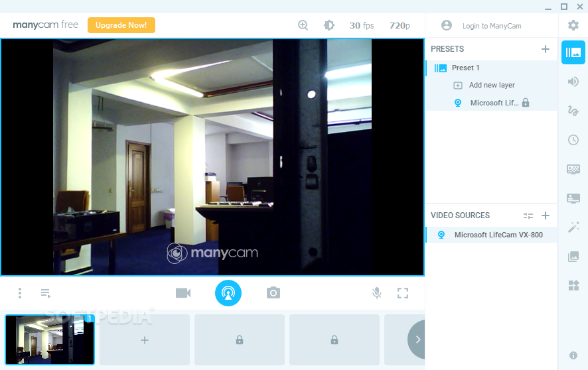Add a new preset with plus icon

(546, 49)
